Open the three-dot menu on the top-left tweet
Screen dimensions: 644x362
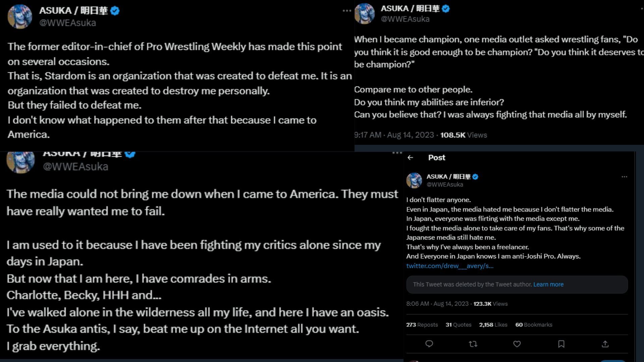click(x=347, y=11)
